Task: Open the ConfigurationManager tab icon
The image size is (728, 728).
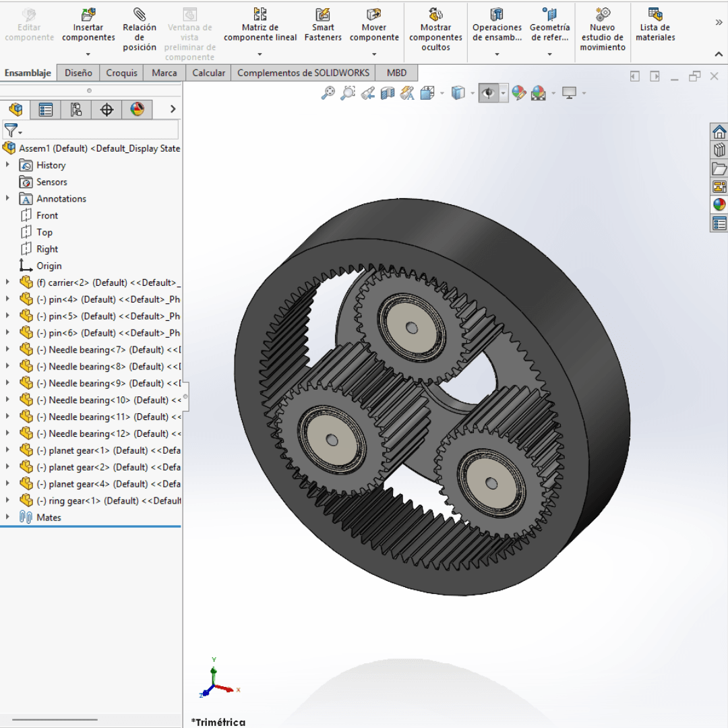Action: pyautogui.click(x=76, y=109)
